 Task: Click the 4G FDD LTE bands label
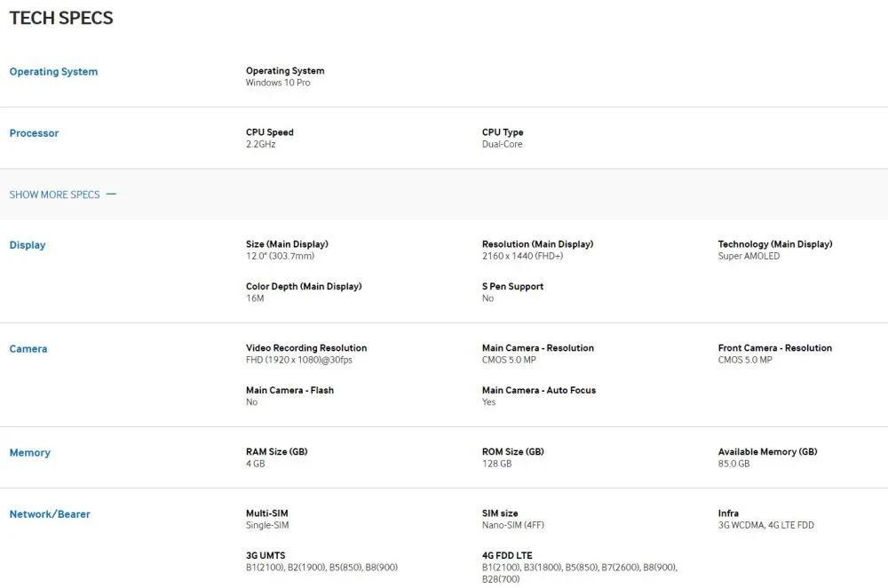point(508,555)
